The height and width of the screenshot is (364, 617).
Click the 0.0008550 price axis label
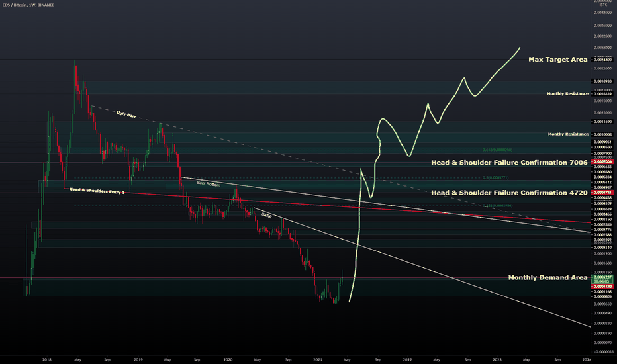point(602,147)
